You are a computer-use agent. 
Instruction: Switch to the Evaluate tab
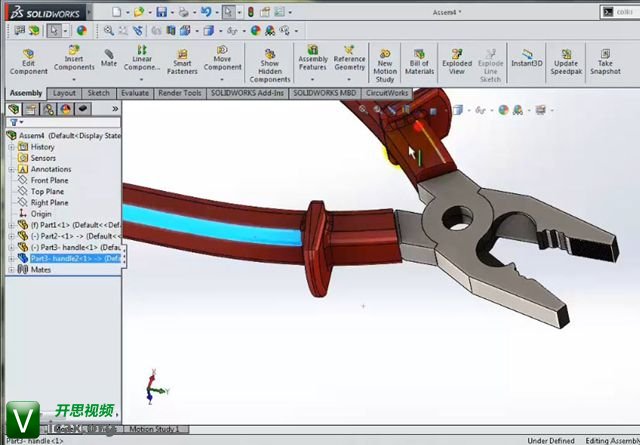tap(135, 93)
